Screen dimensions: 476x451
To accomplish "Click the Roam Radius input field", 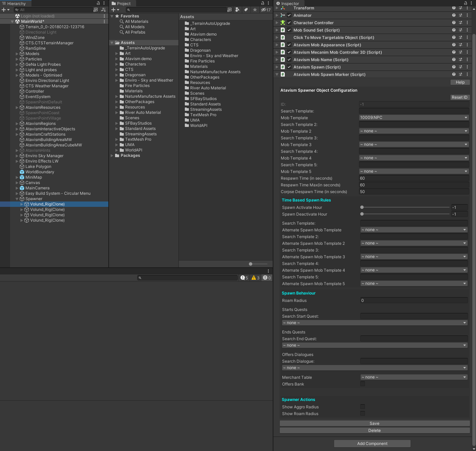I will (414, 301).
